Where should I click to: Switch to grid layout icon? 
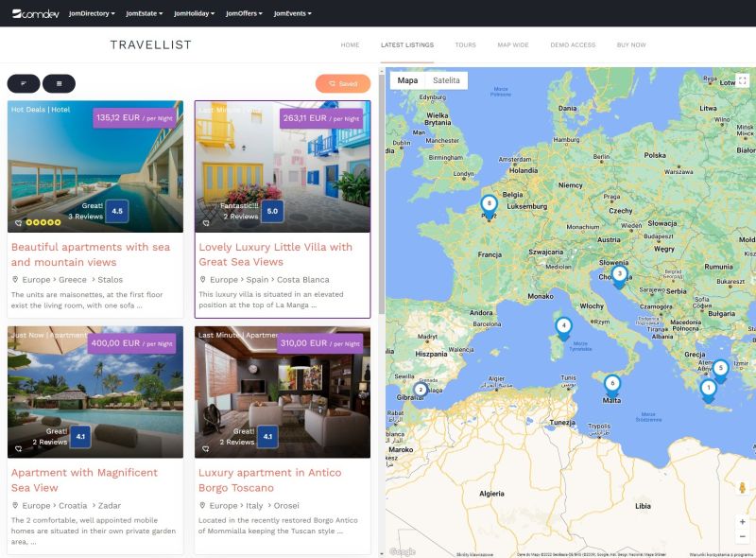pyautogui.click(x=59, y=84)
